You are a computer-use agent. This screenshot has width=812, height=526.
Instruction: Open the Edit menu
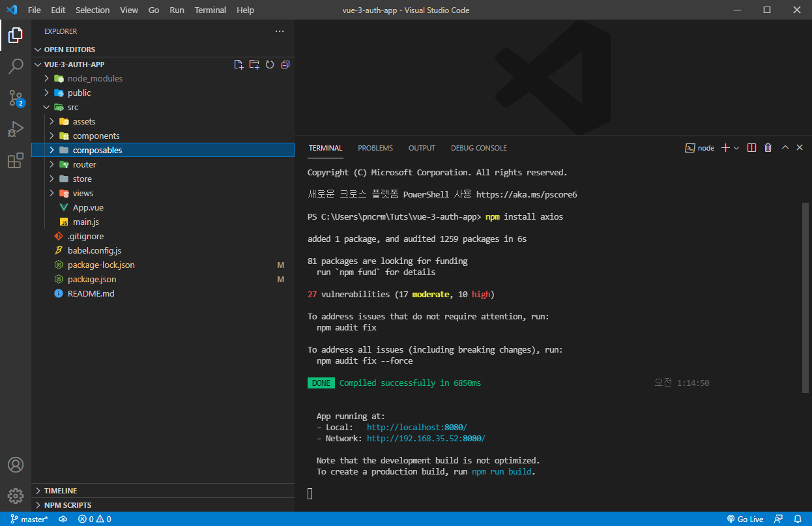[58, 10]
